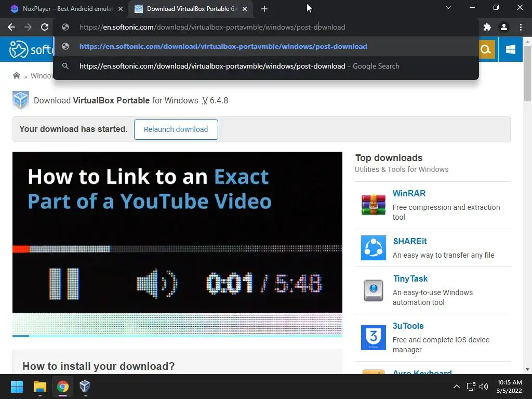Click the WinRAR icon
Image resolution: width=532 pixels, height=399 pixels.
pos(373,205)
